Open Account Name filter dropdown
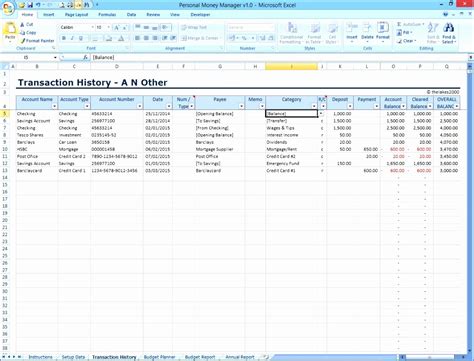Screen dimensions: 474x361 coord(55,106)
